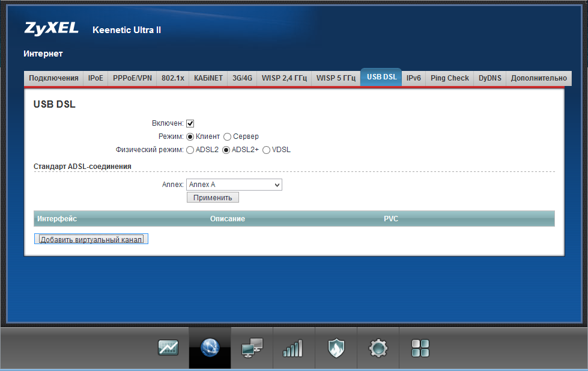
Task: Open the system settings gear icon
Action: [378, 348]
